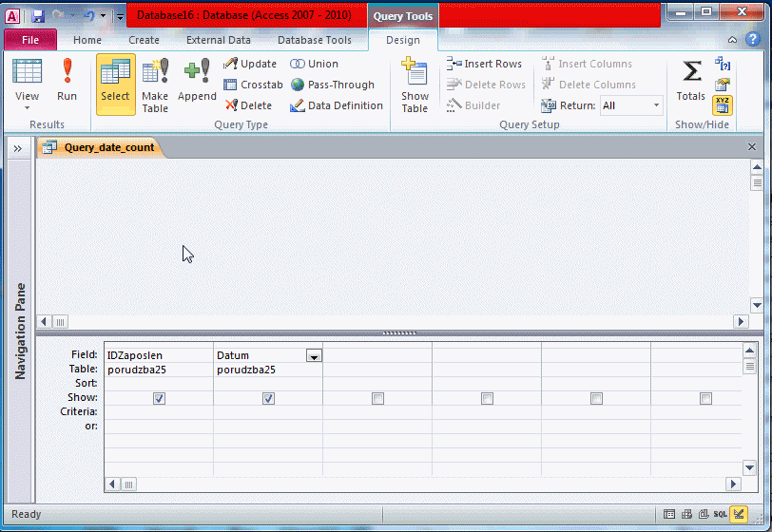Open the Show Table dialog

415,85
